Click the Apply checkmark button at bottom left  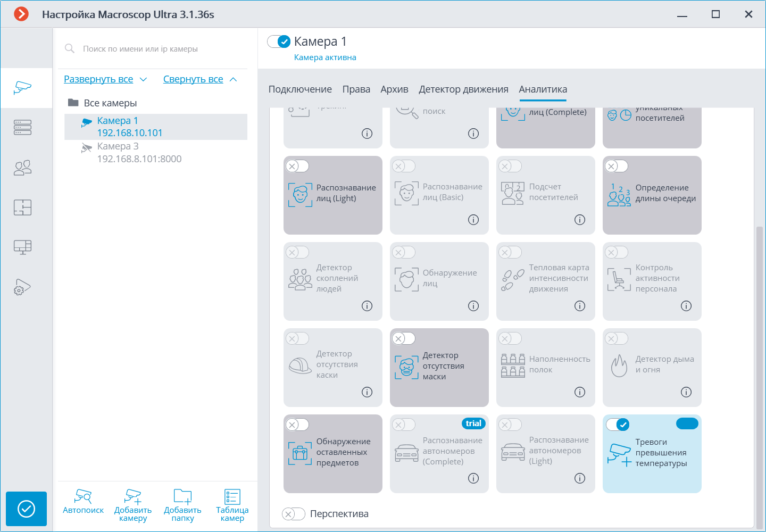point(27,509)
